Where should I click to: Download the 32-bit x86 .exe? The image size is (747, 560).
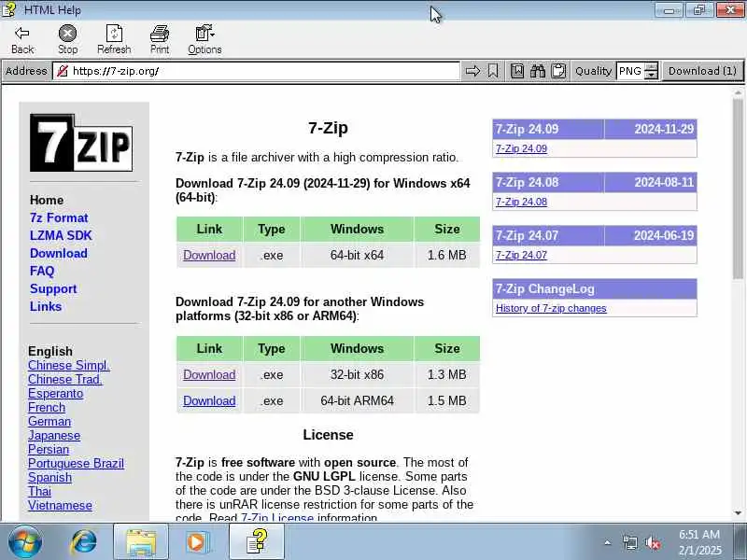209,375
